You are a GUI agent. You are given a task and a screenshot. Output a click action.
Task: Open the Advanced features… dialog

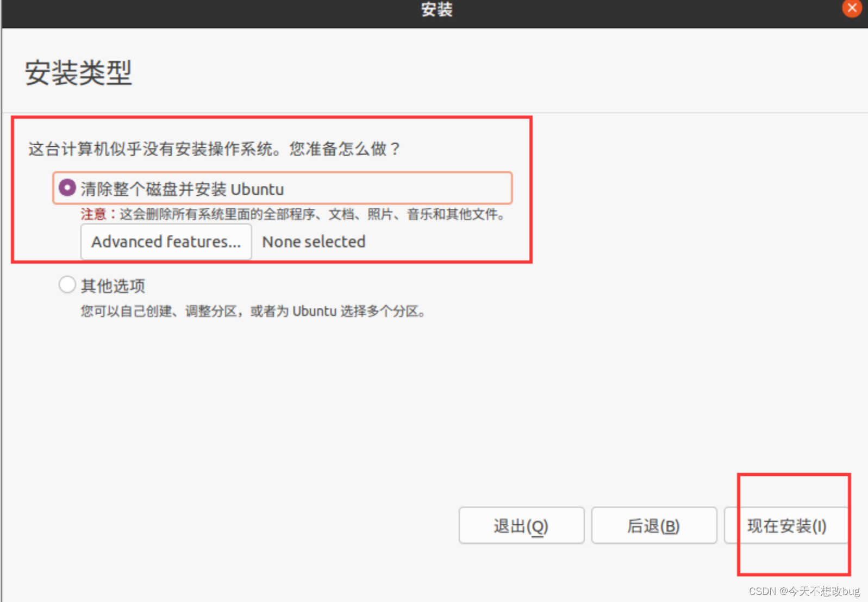(166, 241)
